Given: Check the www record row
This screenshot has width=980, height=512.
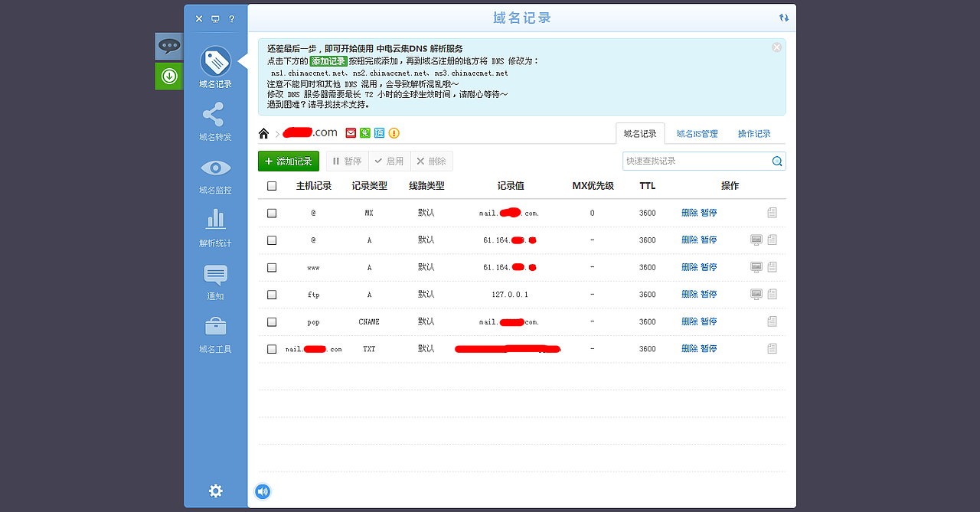Looking at the screenshot, I should point(272,267).
